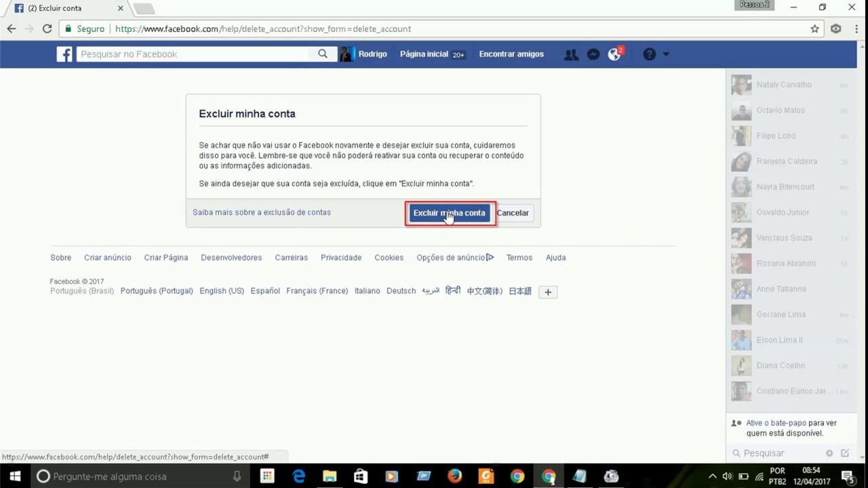The height and width of the screenshot is (488, 868).
Task: Open chat settings gear icon
Action: click(x=829, y=453)
